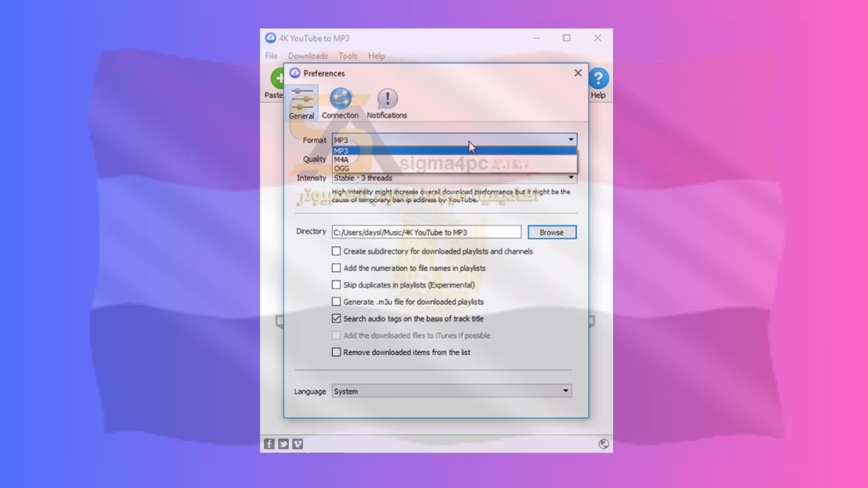Open the Facebook icon in status bar
Image resolution: width=868 pixels, height=488 pixels.
269,444
